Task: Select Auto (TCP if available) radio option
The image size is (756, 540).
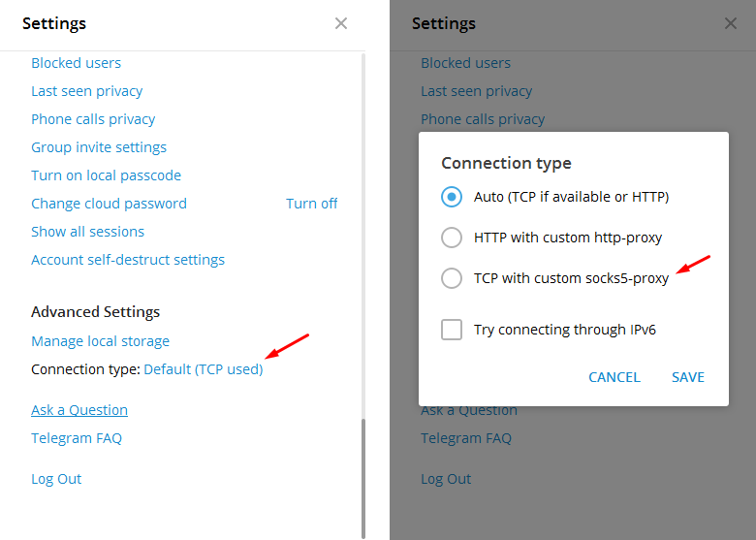Action: coord(452,197)
